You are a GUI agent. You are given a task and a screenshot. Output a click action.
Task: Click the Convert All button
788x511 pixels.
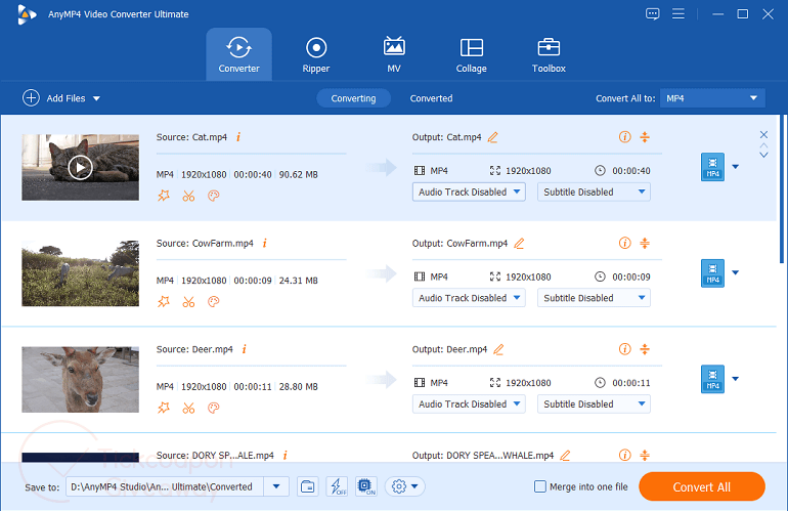[701, 487]
